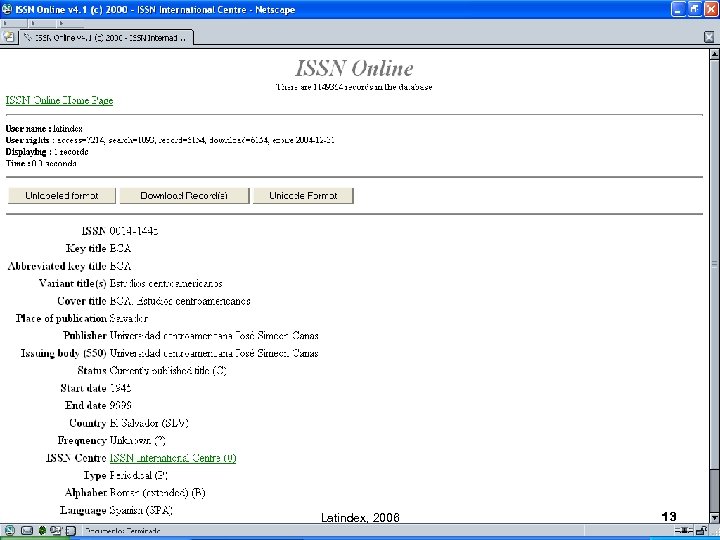Open a new tab with the New Tab icon

(8, 37)
